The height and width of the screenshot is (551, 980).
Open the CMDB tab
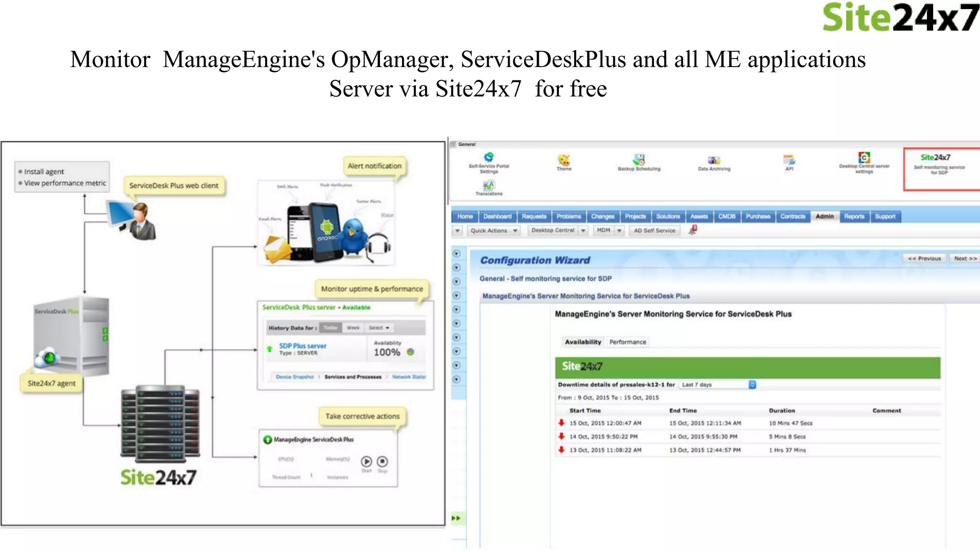pyautogui.click(x=726, y=217)
